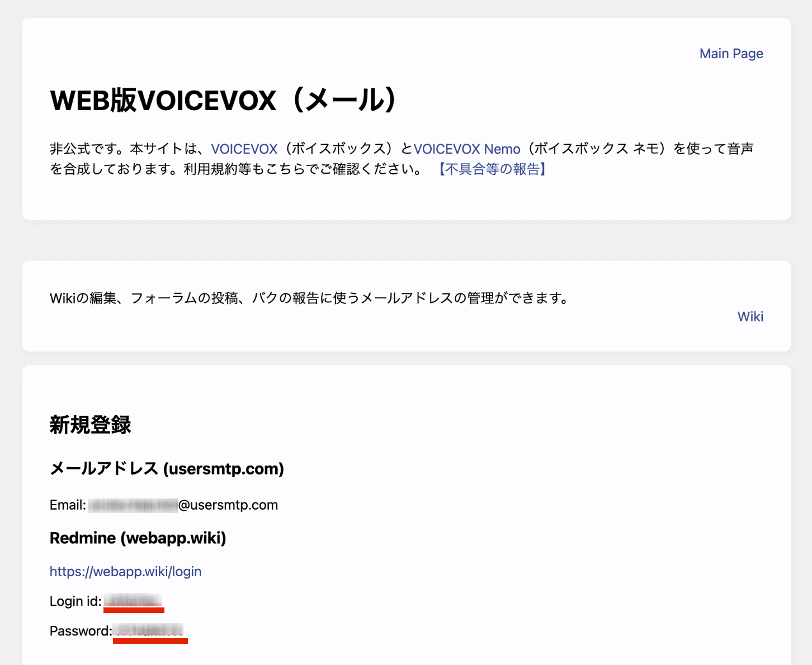Visit https://webapp.wiki/login link
Image resolution: width=812 pixels, height=665 pixels.
[125, 572]
